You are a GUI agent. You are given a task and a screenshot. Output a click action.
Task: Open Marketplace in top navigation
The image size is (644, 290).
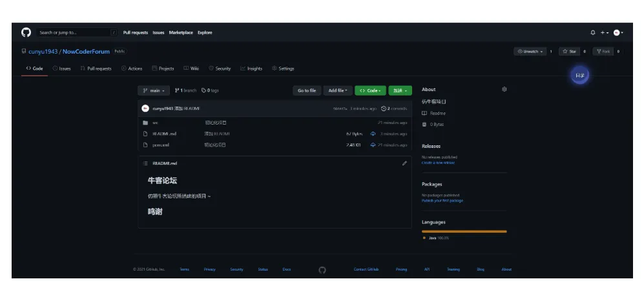[x=181, y=32]
